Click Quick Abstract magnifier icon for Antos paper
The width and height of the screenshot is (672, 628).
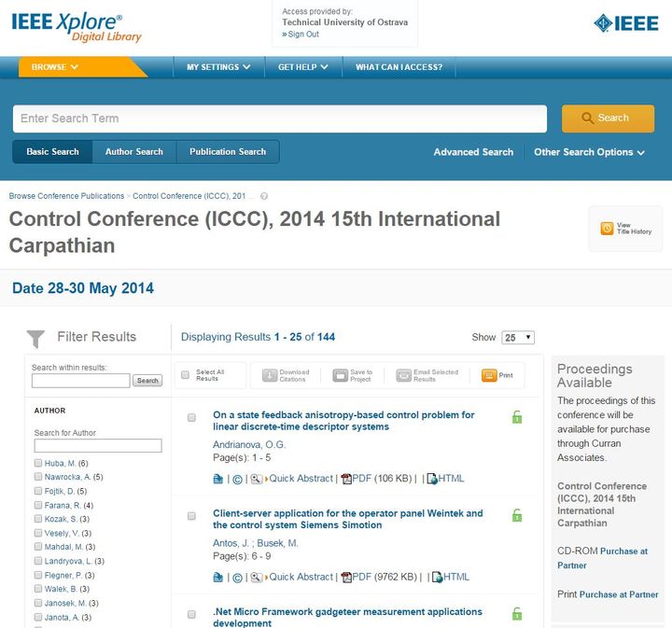click(x=257, y=578)
